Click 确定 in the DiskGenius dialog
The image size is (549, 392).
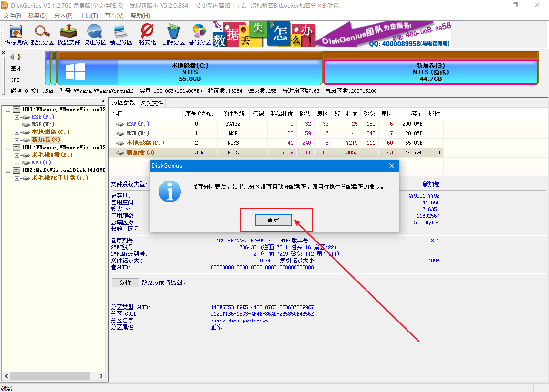273,220
